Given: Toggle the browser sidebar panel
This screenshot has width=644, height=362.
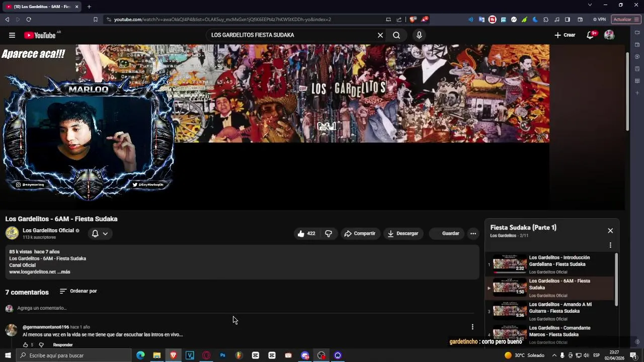Looking at the screenshot, I should click(567, 19).
